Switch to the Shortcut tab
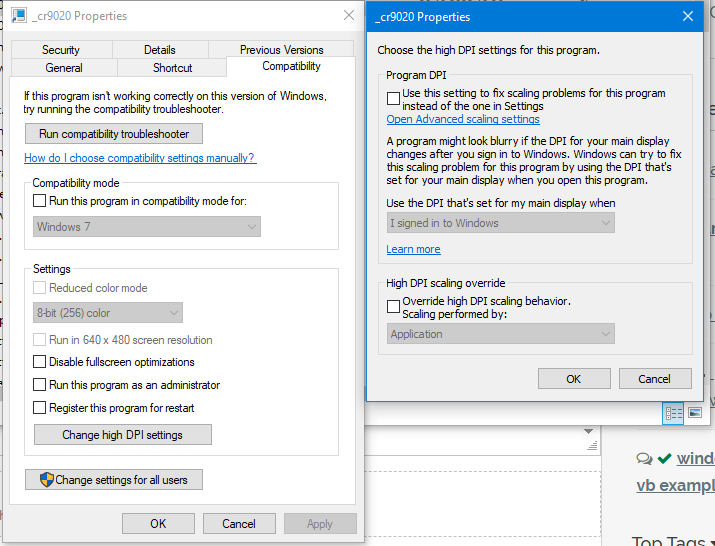Image resolution: width=715 pixels, height=546 pixels. coord(172,68)
